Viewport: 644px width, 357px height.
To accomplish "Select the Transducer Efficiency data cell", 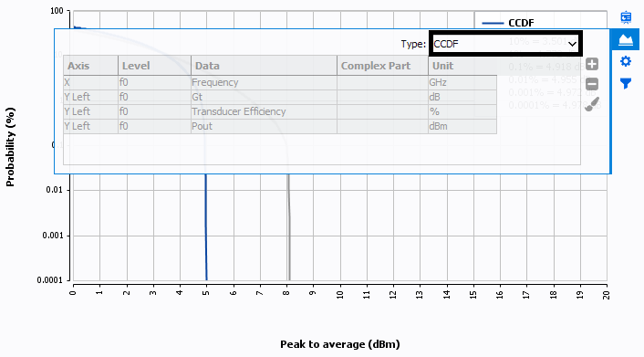I will click(x=264, y=111).
